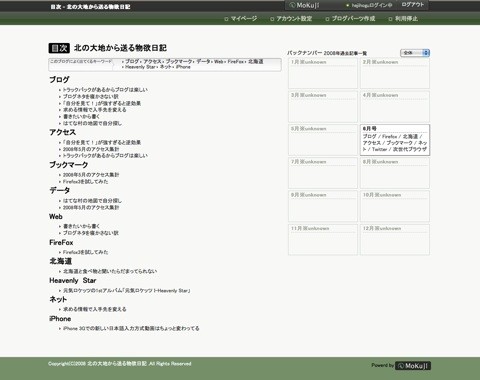Select the 5月 unknown back number card
480x380 pixels.
(x=323, y=140)
